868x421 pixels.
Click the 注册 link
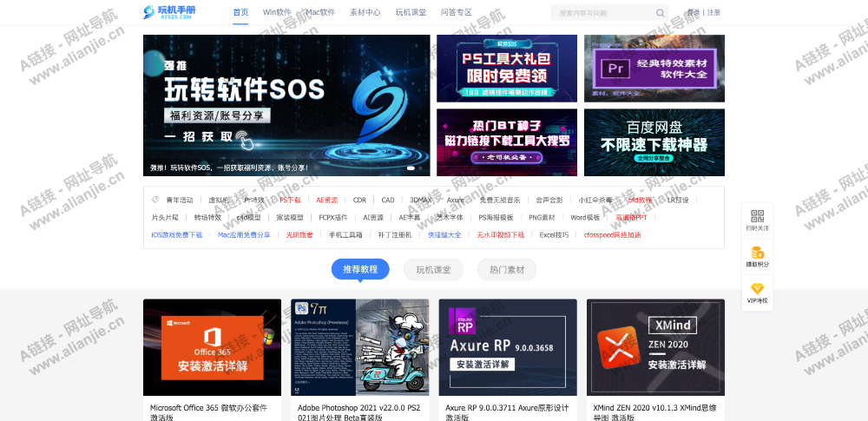[714, 12]
